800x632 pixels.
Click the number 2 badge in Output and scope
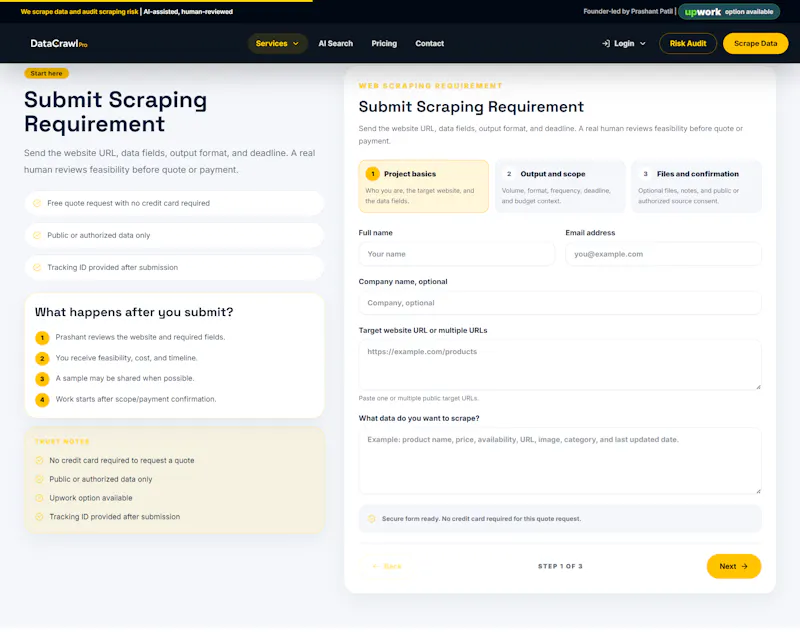pyautogui.click(x=509, y=174)
